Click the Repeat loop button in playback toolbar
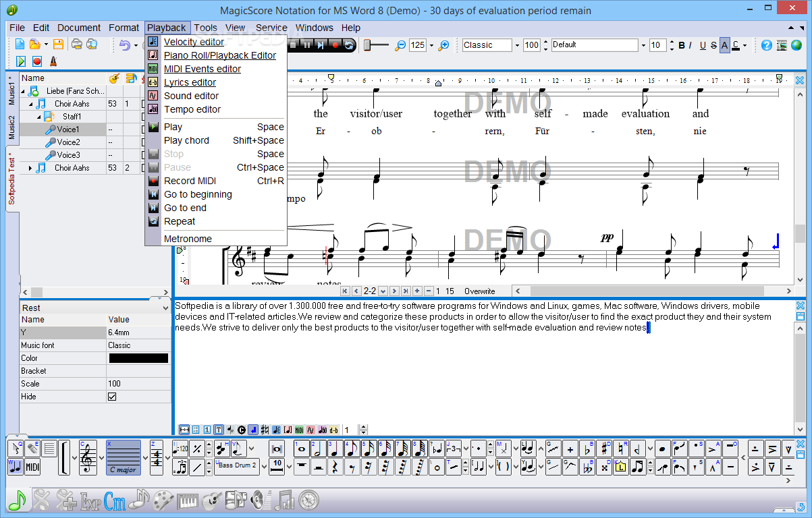This screenshot has height=518, width=812. [349, 45]
